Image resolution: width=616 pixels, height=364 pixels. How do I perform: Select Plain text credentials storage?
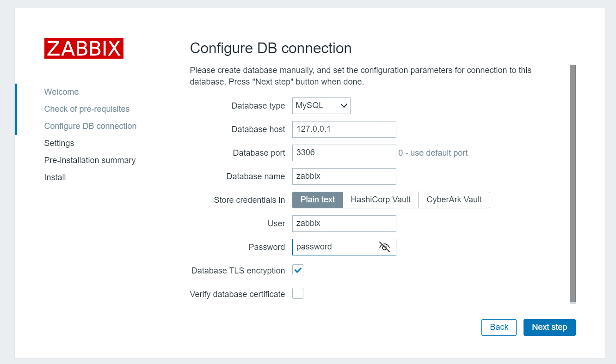(318, 200)
